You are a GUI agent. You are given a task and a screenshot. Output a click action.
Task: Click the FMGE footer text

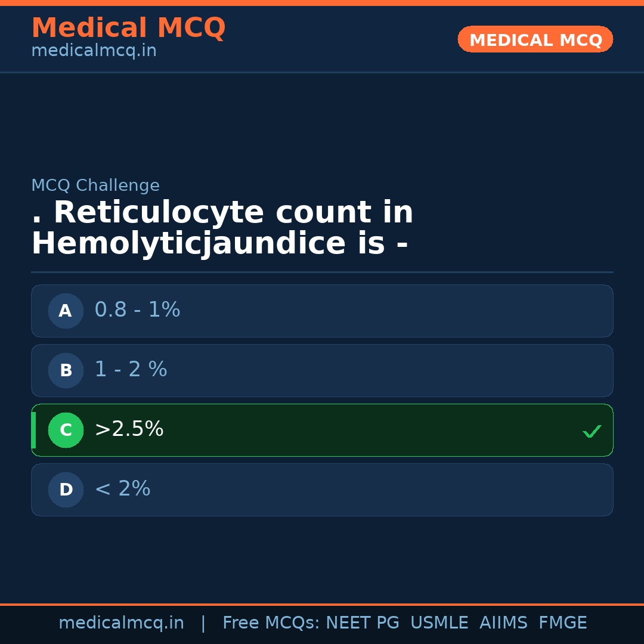(562, 623)
